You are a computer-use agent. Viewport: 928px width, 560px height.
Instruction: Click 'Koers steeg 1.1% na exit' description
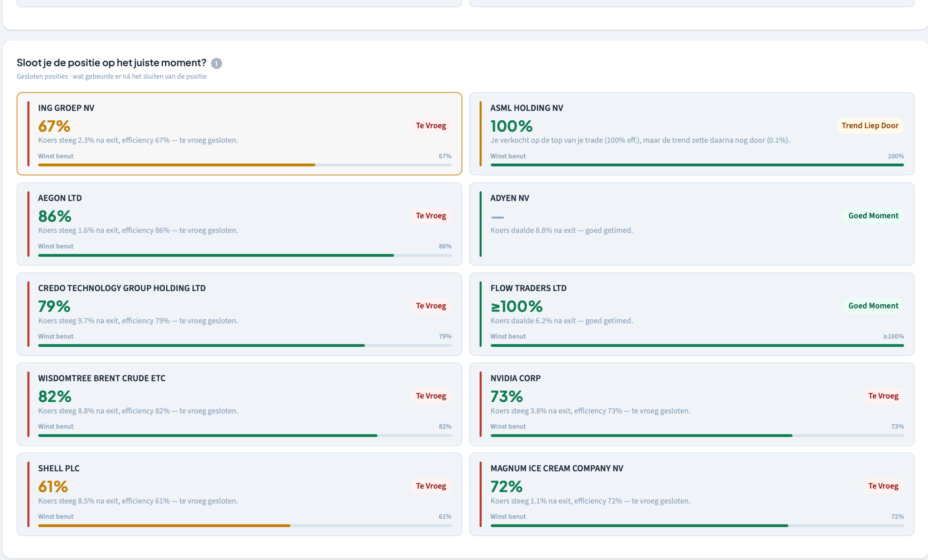590,501
